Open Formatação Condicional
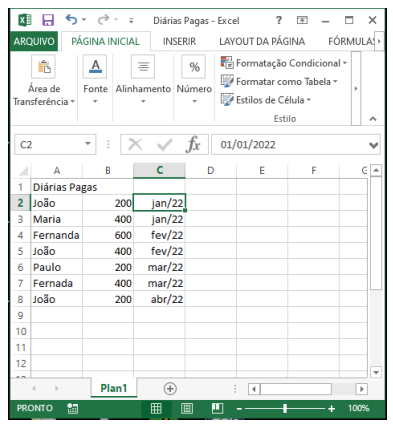The height and width of the screenshot is (425, 393). coord(284,63)
